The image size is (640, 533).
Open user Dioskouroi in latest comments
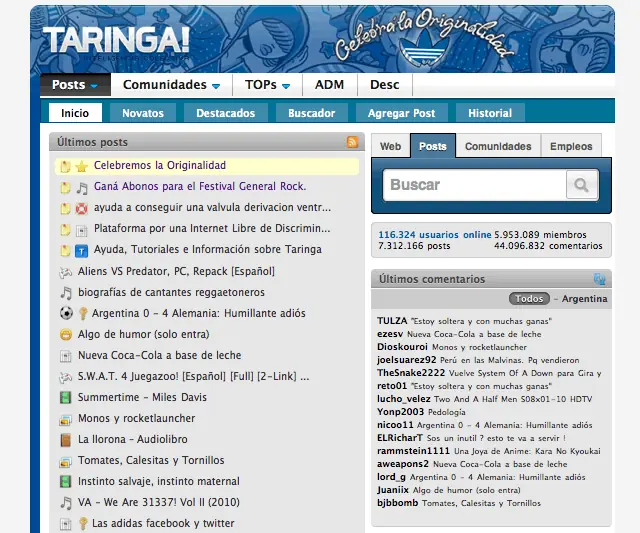point(402,347)
